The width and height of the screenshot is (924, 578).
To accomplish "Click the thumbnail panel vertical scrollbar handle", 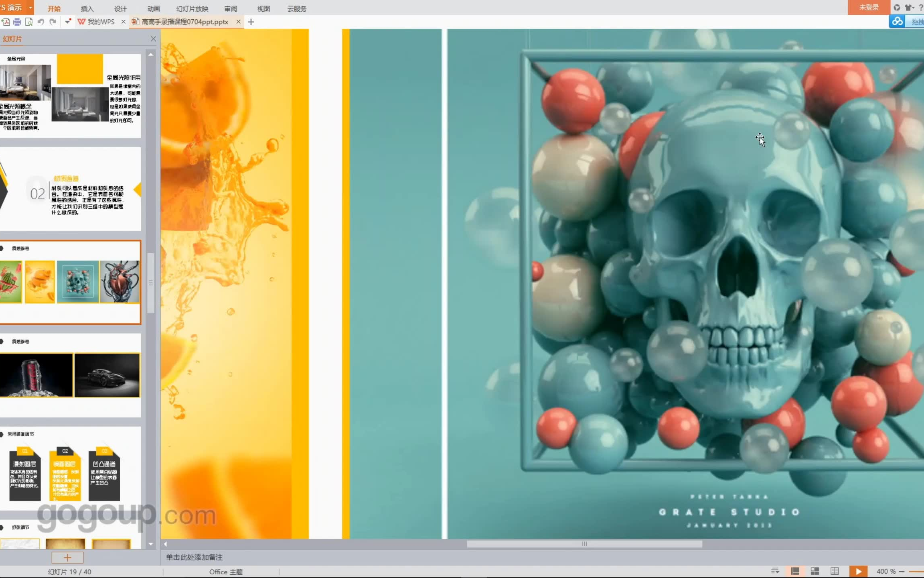I will pos(151,283).
